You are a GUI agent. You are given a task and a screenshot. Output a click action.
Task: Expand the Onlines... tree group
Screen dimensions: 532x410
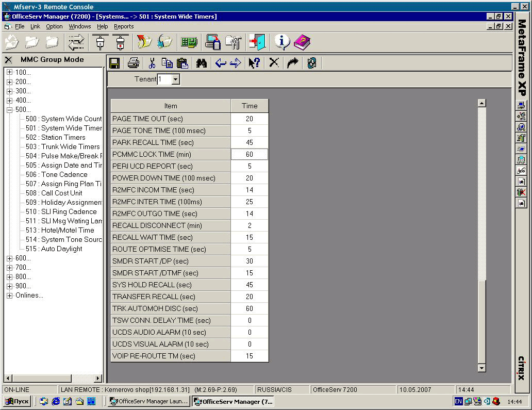tap(9, 296)
